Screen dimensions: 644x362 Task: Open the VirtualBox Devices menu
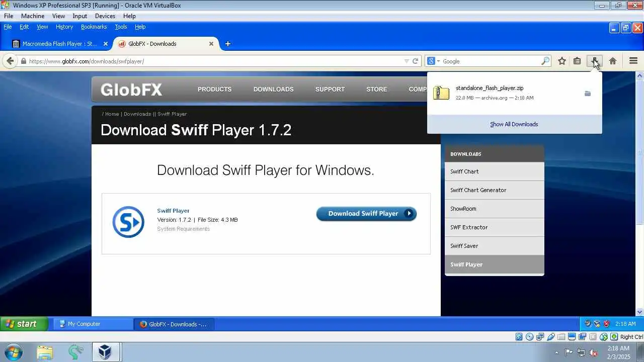click(105, 16)
